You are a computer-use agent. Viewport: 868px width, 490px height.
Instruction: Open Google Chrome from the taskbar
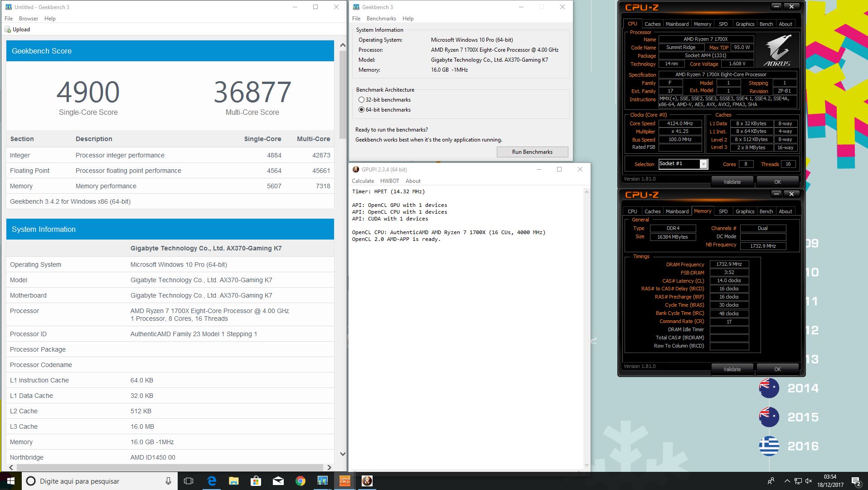pos(301,481)
